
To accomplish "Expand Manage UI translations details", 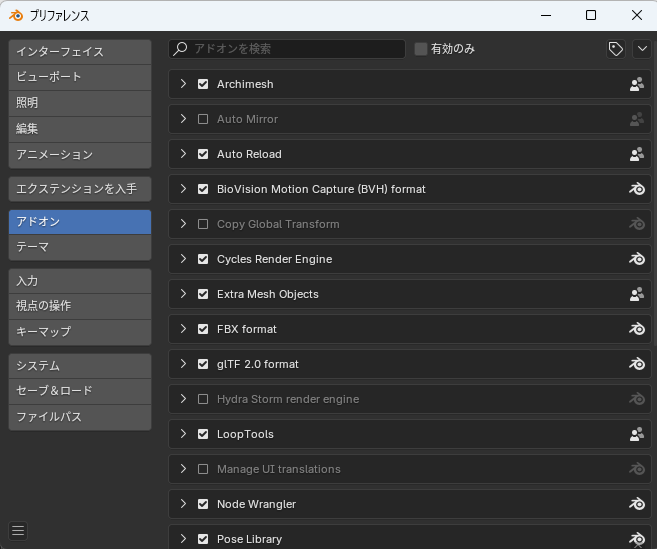I will pos(183,469).
